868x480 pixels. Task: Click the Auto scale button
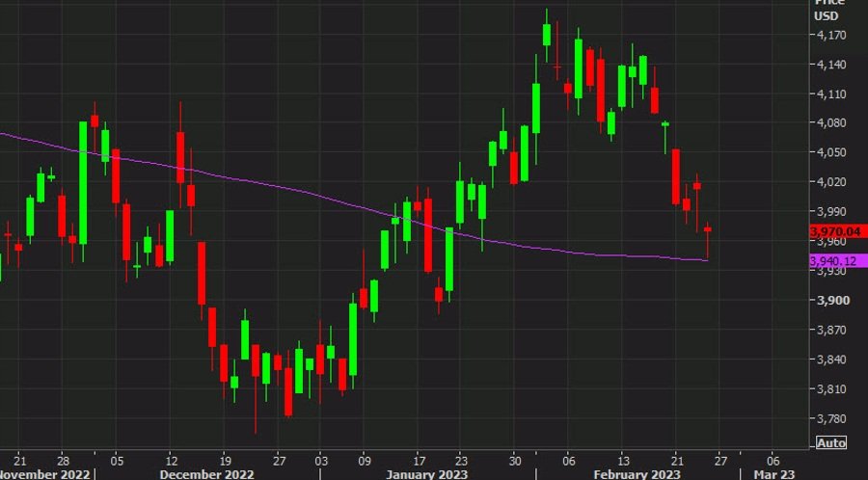831,443
